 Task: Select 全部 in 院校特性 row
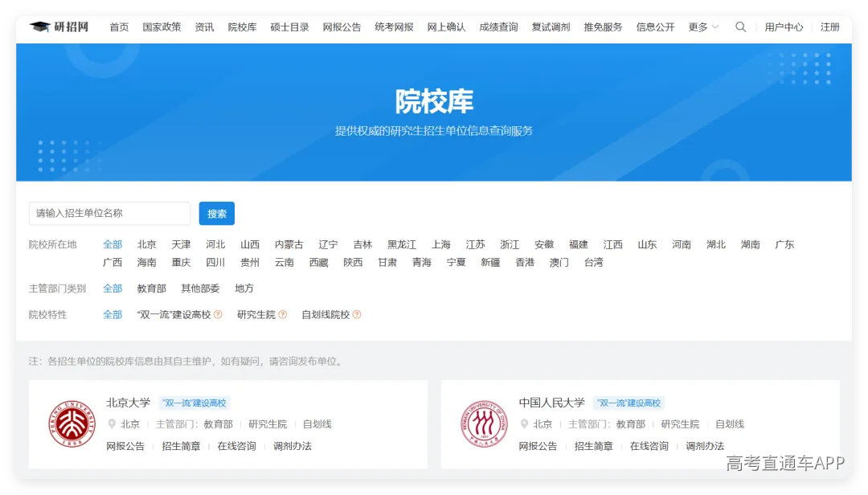pos(113,314)
